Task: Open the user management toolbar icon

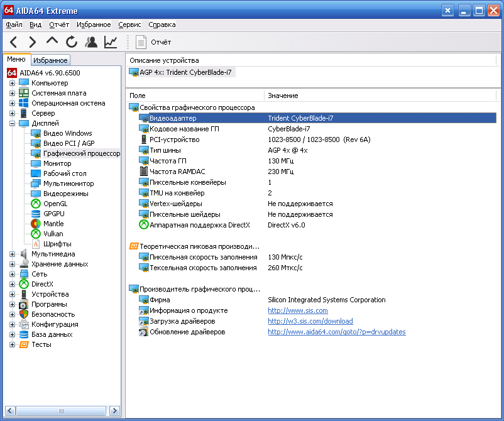Action: point(91,42)
